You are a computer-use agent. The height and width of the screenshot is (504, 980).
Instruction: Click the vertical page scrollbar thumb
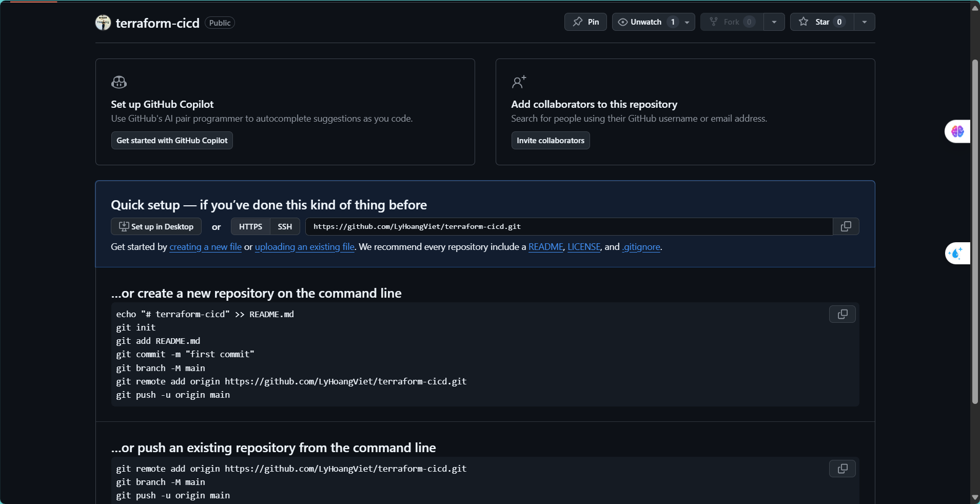click(x=975, y=232)
